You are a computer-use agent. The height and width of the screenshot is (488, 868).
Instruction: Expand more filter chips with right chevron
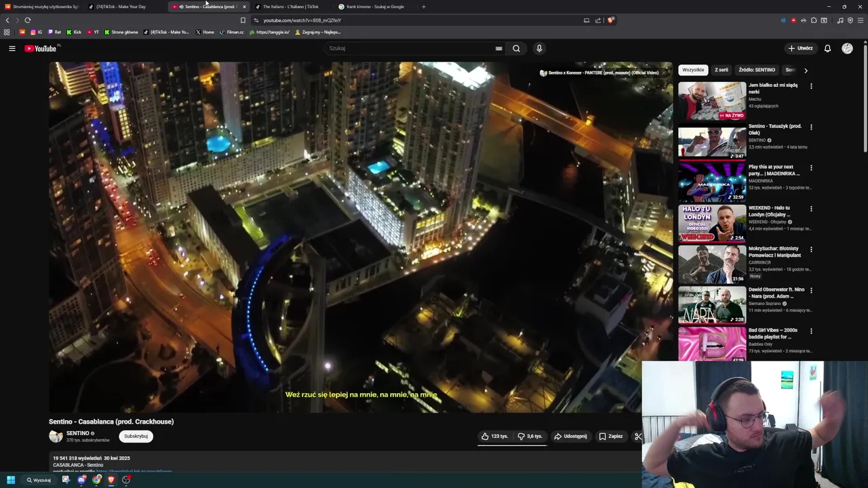coord(806,70)
